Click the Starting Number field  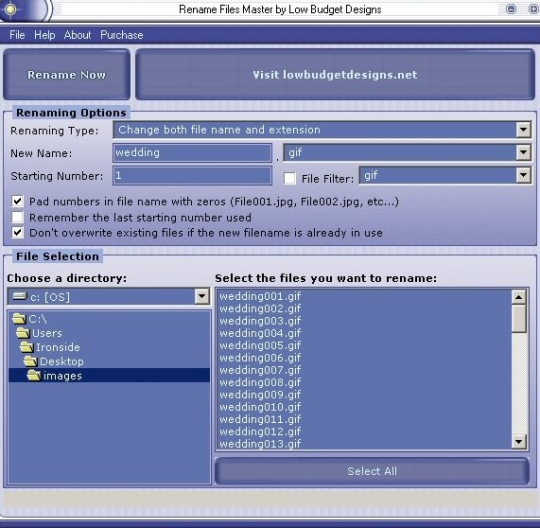click(192, 176)
